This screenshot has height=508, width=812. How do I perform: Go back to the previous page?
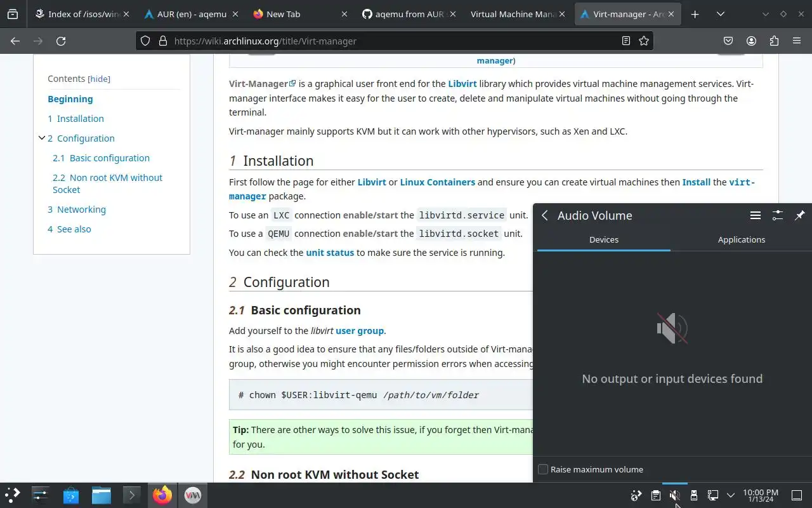15,41
